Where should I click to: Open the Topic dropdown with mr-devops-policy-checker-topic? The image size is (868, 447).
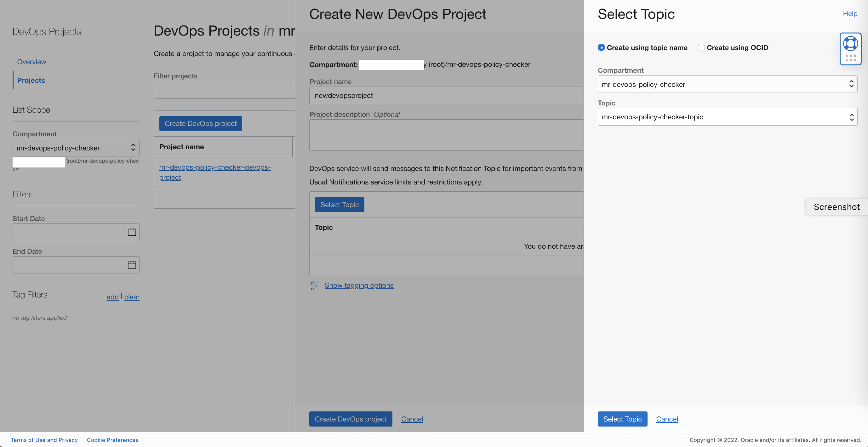[727, 117]
